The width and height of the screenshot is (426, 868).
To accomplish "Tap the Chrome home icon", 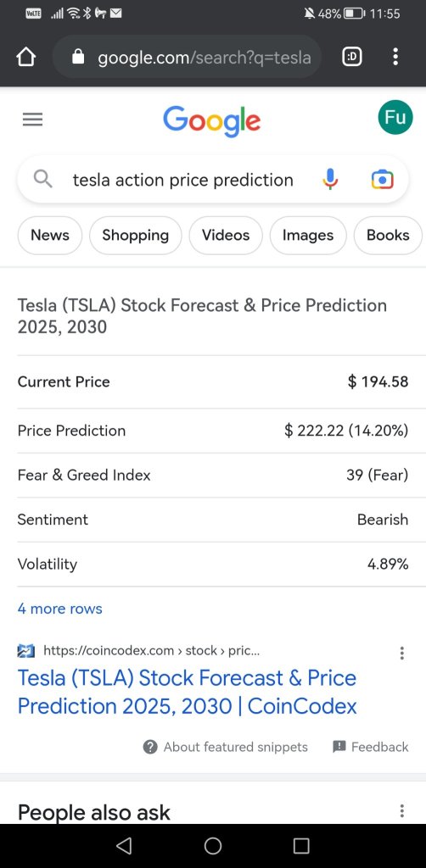I will coord(26,57).
